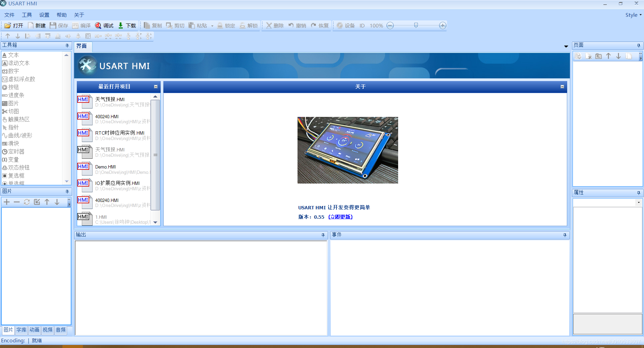This screenshot has height=348, width=644.
Task: Click the 解锁 (Unlock) toolbar button
Action: 249,25
